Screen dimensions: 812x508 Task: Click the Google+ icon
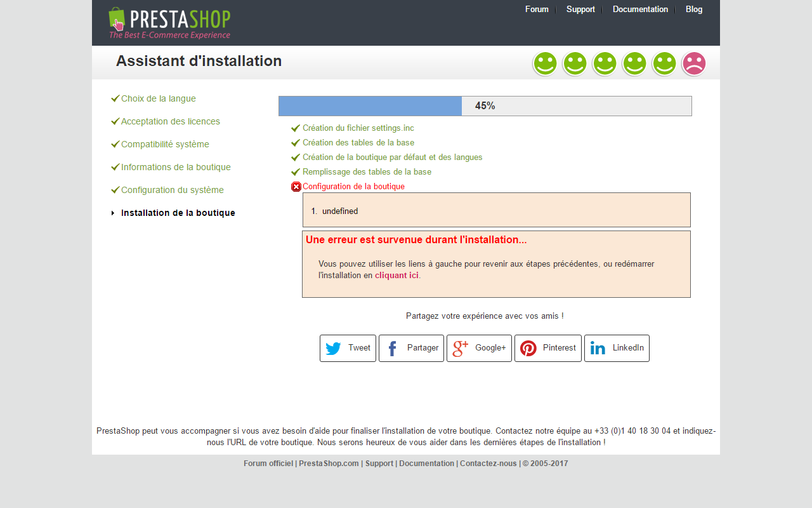(460, 349)
